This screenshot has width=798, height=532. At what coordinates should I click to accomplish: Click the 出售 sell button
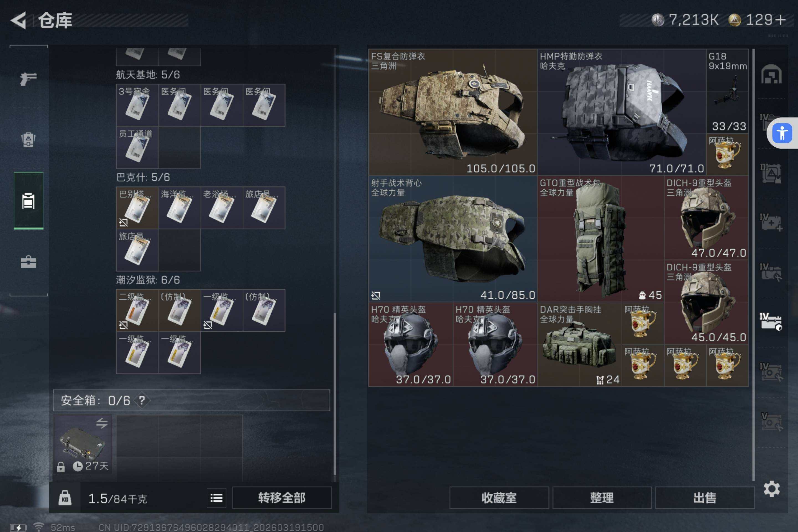tap(705, 498)
